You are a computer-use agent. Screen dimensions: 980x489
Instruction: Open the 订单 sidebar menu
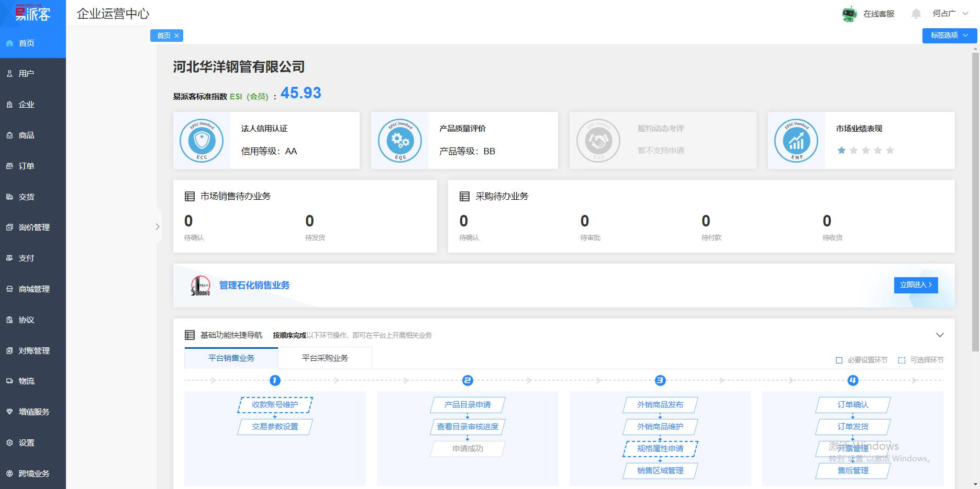[33, 166]
